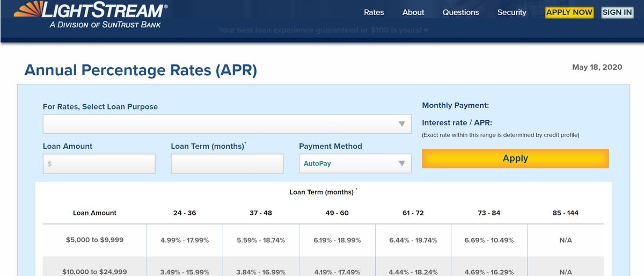This screenshot has width=644, height=276.
Task: Click the $5,000 to $9,999 row label
Action: coord(95,240)
